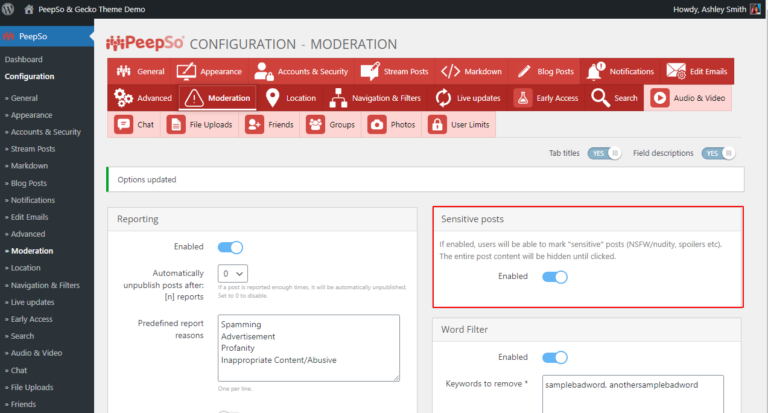
Task: Open the auto-unpublish reports count dropdown
Action: (233, 273)
